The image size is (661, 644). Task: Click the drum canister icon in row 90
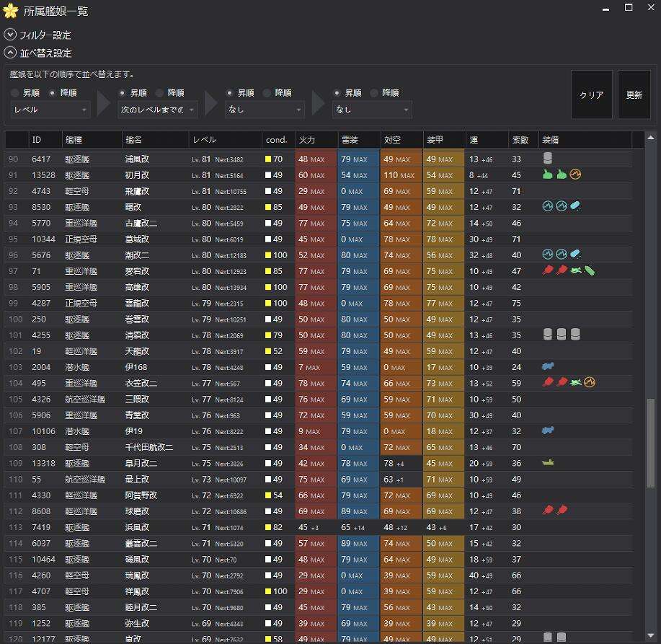[x=548, y=158]
